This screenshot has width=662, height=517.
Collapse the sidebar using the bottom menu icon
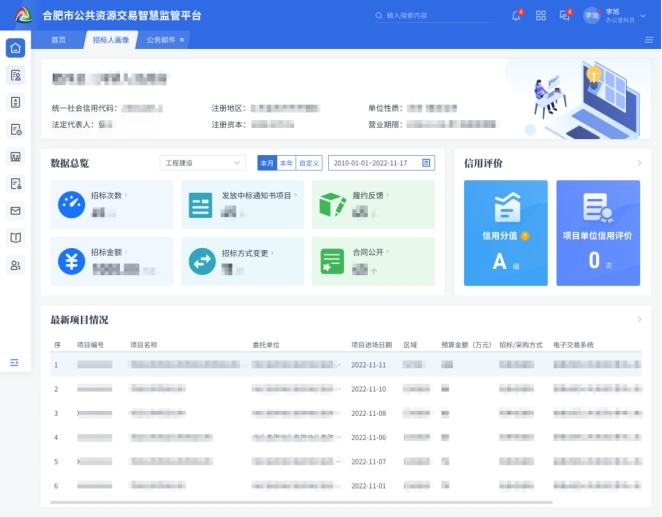[15, 362]
